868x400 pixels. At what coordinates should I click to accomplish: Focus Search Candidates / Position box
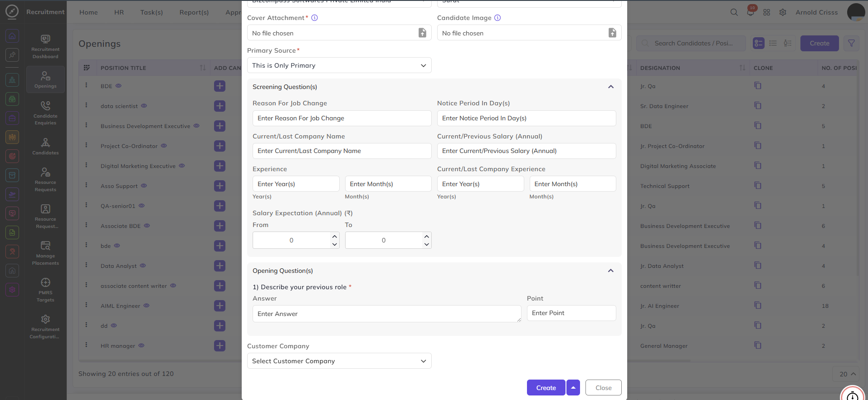tap(691, 43)
